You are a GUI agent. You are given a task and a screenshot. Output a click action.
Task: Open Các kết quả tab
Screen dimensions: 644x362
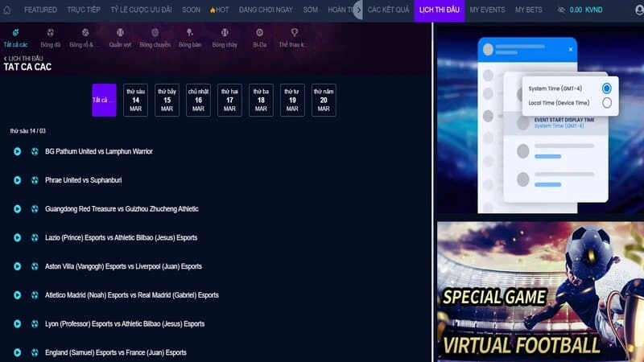point(388,10)
